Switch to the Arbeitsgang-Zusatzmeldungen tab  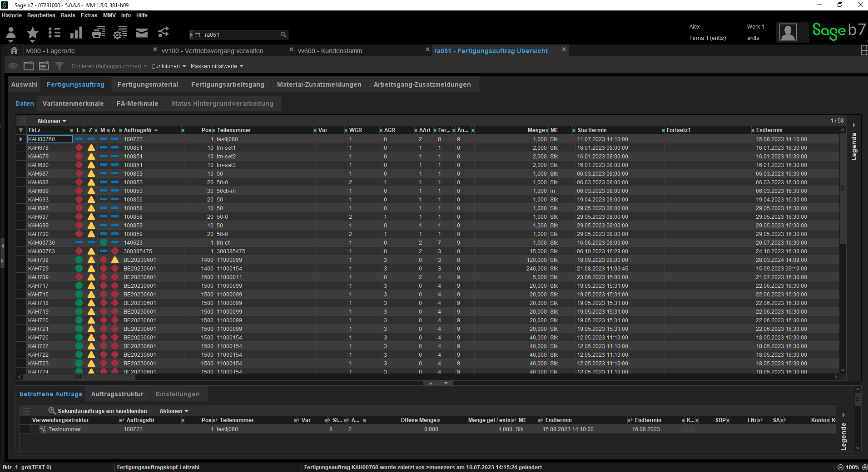click(x=422, y=84)
